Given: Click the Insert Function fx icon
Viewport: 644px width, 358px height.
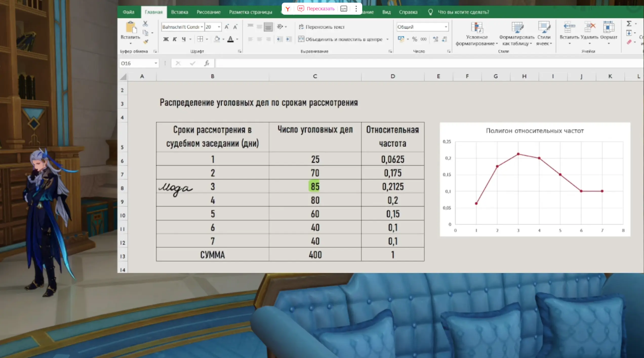Looking at the screenshot, I should coord(207,63).
